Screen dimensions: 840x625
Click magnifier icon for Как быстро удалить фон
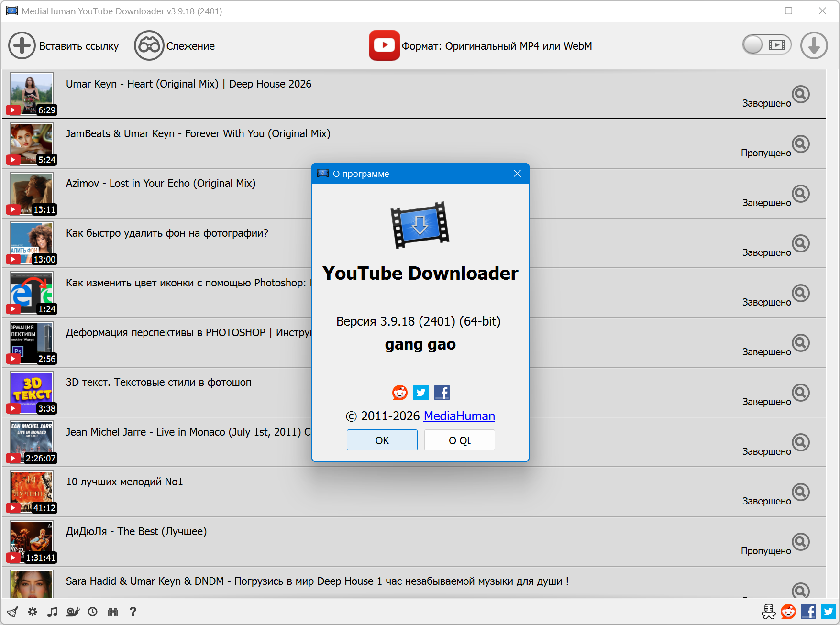[800, 243]
